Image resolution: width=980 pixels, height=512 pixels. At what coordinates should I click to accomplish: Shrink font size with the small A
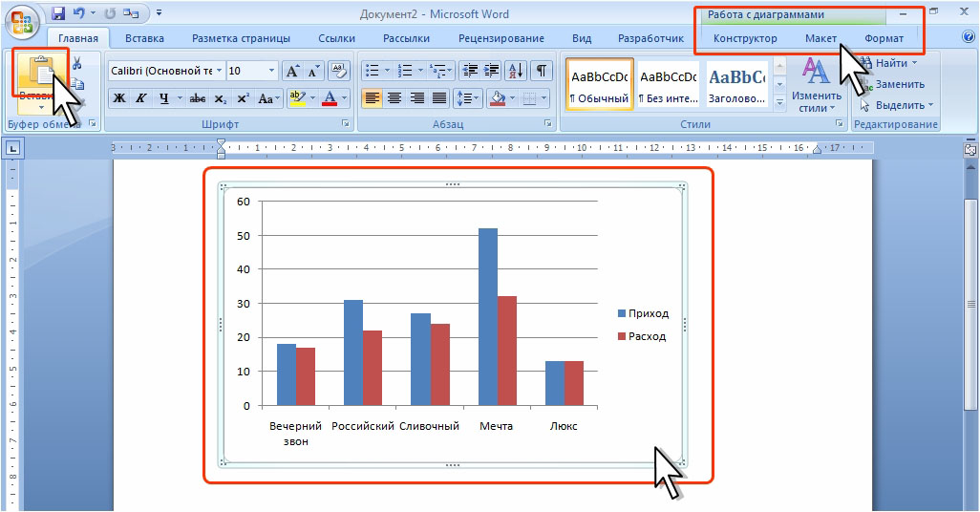point(313,71)
